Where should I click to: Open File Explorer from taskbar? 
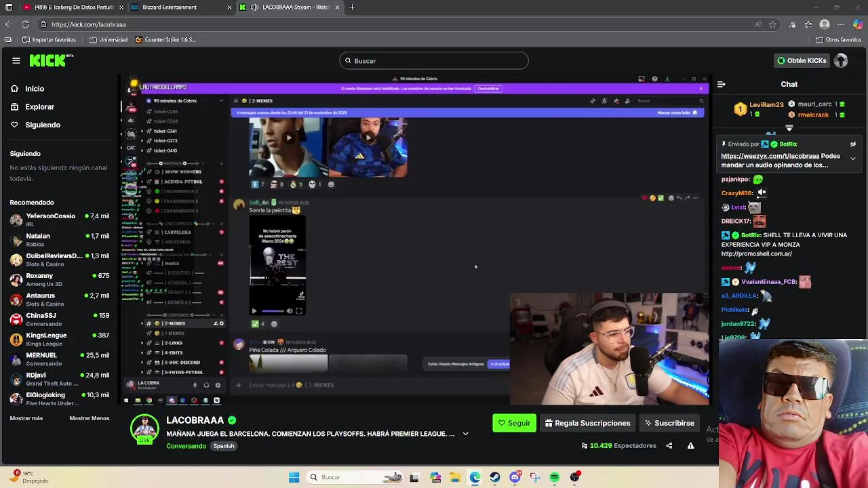click(455, 477)
